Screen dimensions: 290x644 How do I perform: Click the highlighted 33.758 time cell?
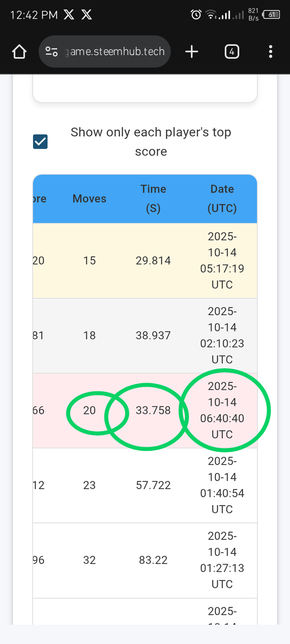pos(153,410)
